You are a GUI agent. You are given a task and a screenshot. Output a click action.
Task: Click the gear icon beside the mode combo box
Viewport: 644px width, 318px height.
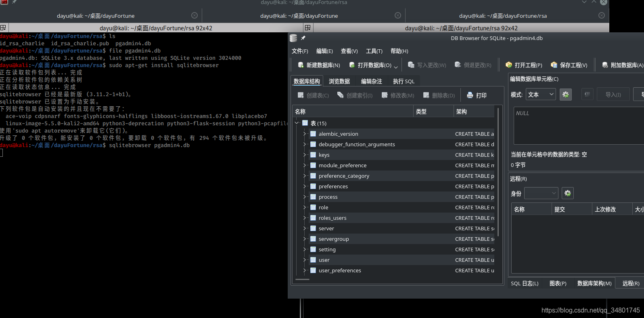coord(566,95)
